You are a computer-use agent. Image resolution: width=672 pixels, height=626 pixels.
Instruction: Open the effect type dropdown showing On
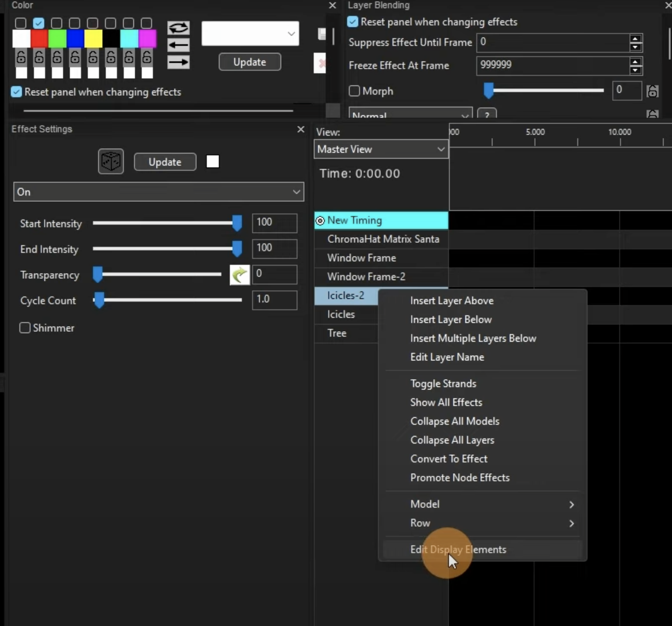[x=159, y=192]
